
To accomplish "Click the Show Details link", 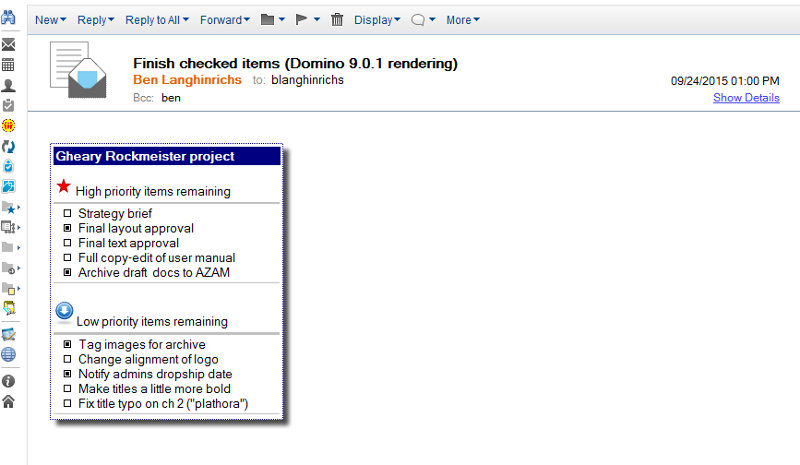I will 746,98.
